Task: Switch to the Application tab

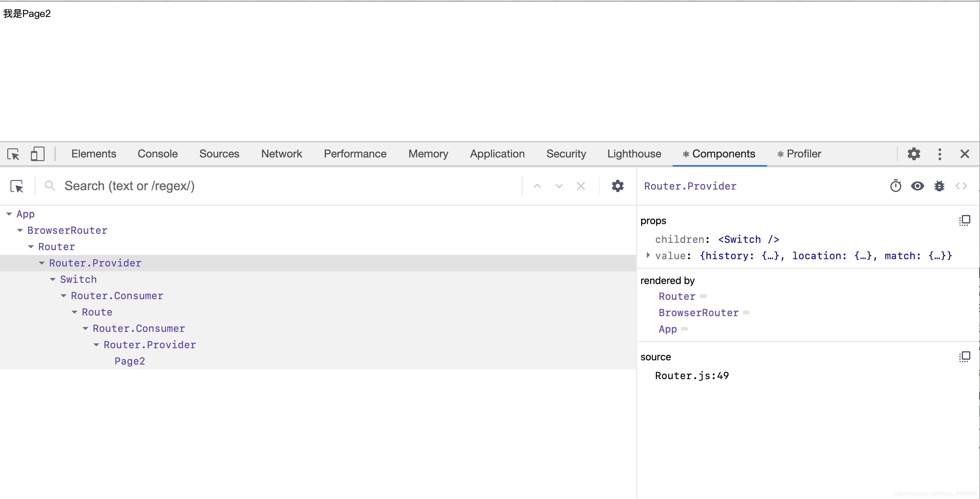Action: 497,154
